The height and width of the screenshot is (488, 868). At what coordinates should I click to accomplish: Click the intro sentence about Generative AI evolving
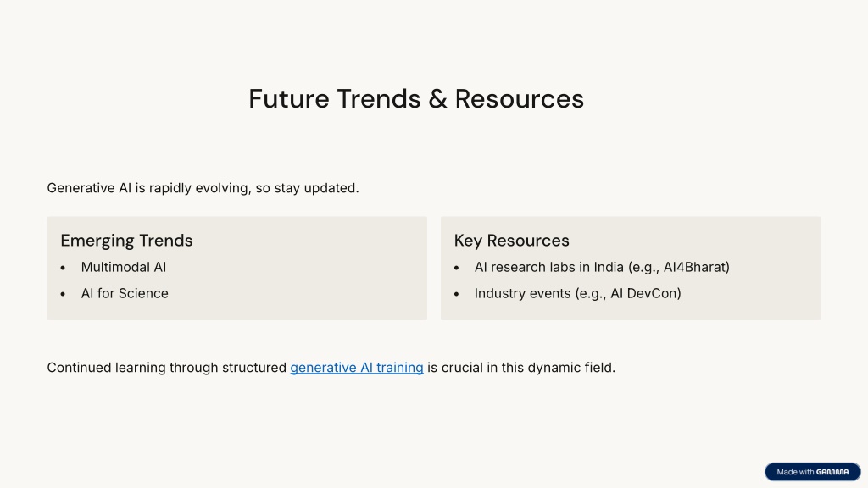coord(203,188)
